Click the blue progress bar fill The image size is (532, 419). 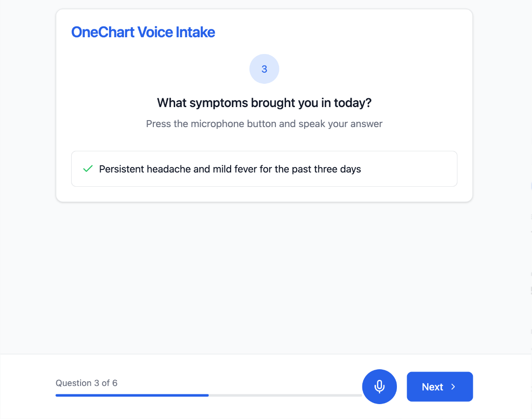[132, 395]
